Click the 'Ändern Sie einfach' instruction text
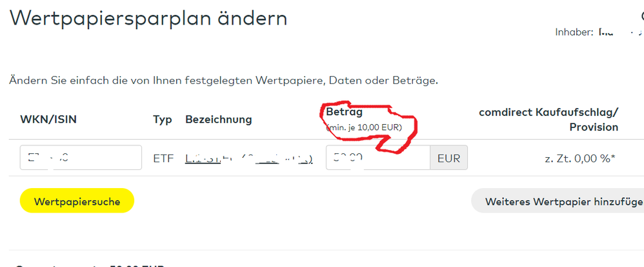The image size is (644, 267). coord(223,81)
